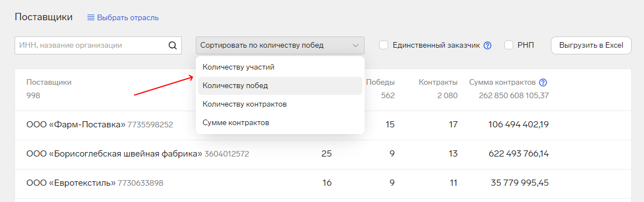This screenshot has width=644, height=202.
Task: Open supplier ООО «Борисоглебская швейная фабрика»
Action: (x=114, y=154)
